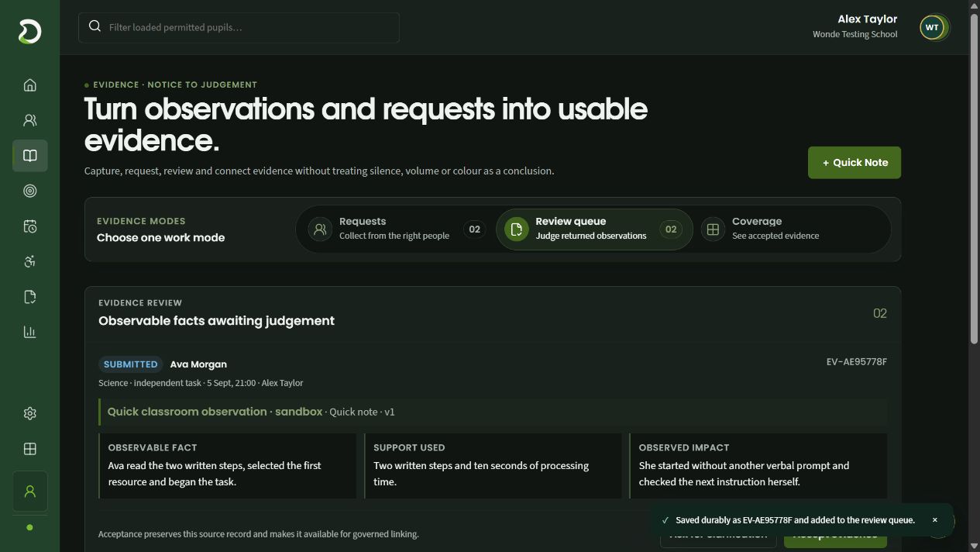Viewport: 980px width, 552px height.
Task: Click the search magnifier icon
Action: click(x=95, y=26)
